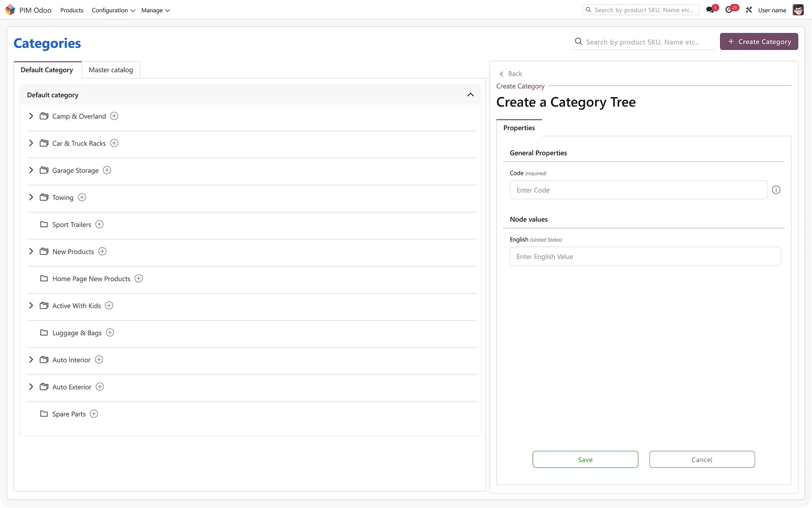Screen dimensions: 812x508
Task: Switch to the Master catalog tab
Action: pos(111,70)
